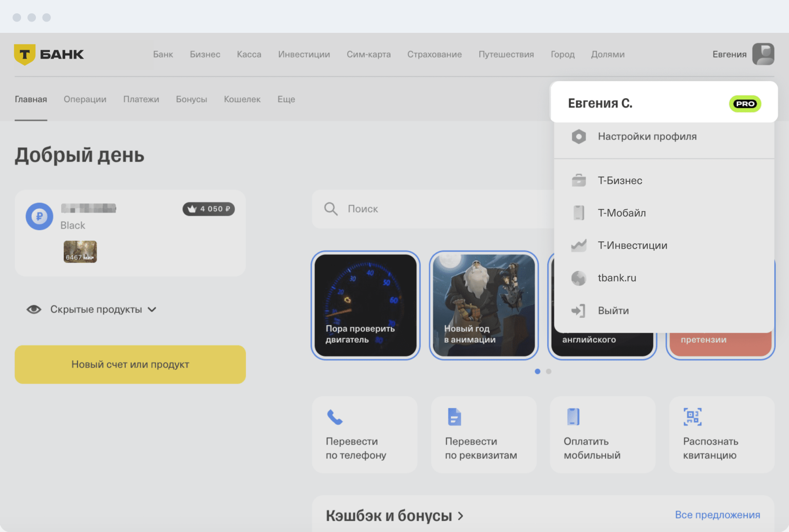Switch to the Операции tab

85,99
